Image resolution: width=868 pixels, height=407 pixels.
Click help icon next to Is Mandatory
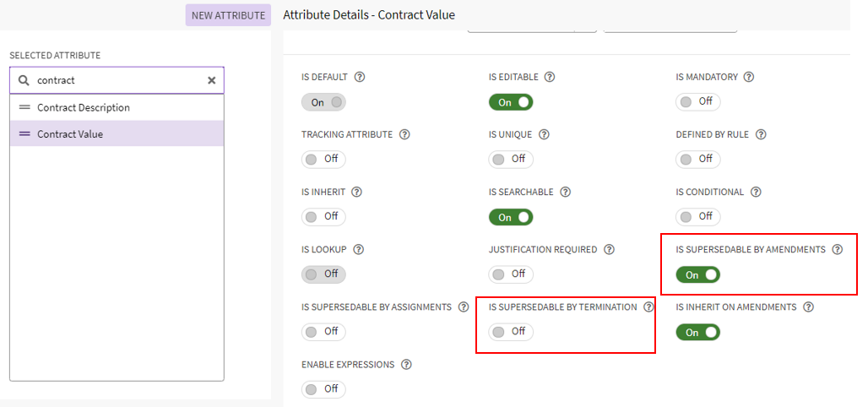(x=748, y=77)
